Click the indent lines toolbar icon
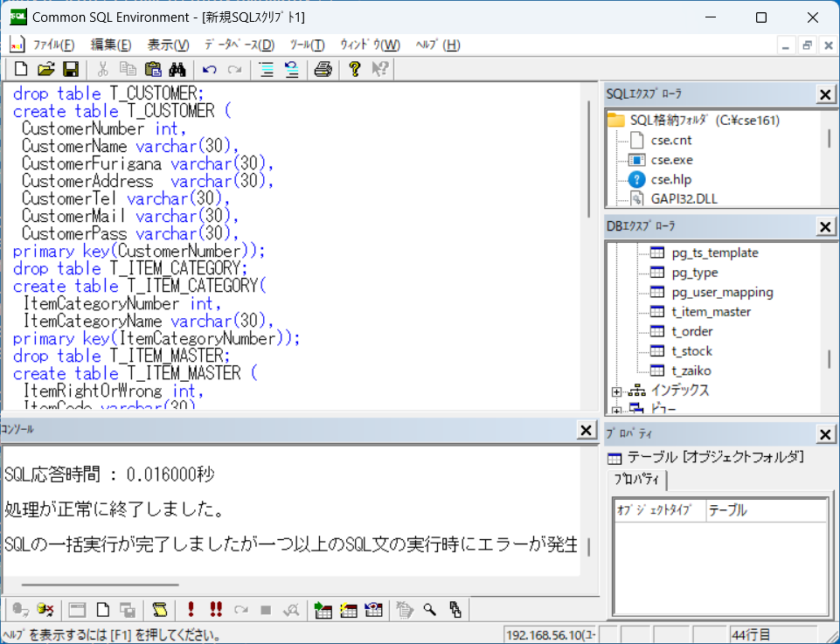The width and height of the screenshot is (840, 644). [267, 69]
